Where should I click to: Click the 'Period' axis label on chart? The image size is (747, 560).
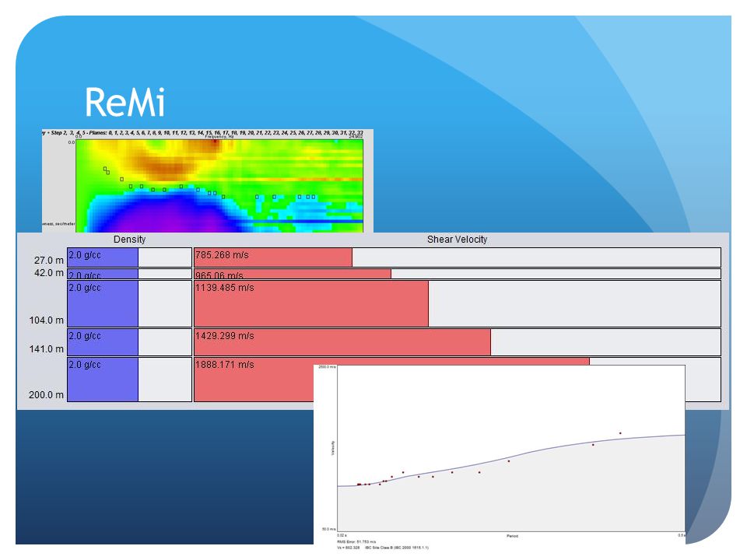pos(512,536)
